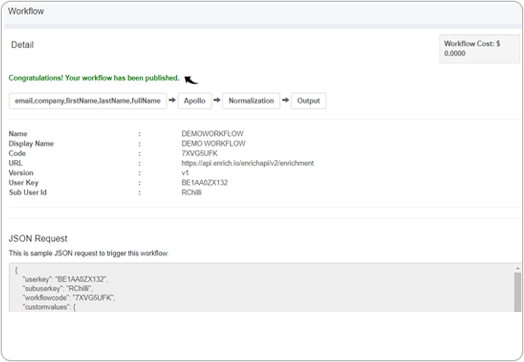Image resolution: width=524 pixels, height=362 pixels.
Task: Click the Version field label
Action: pos(21,173)
